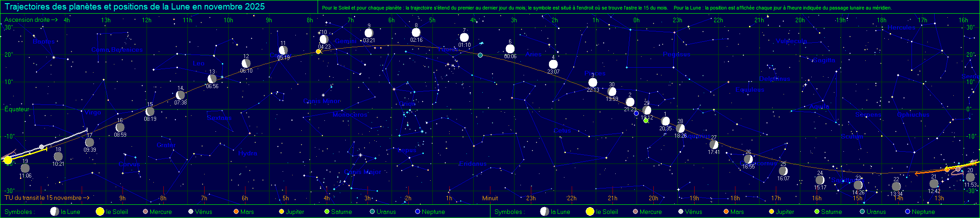Select the teal Uranus marker near Taurus
This screenshot has height=218, width=980.
[480, 55]
